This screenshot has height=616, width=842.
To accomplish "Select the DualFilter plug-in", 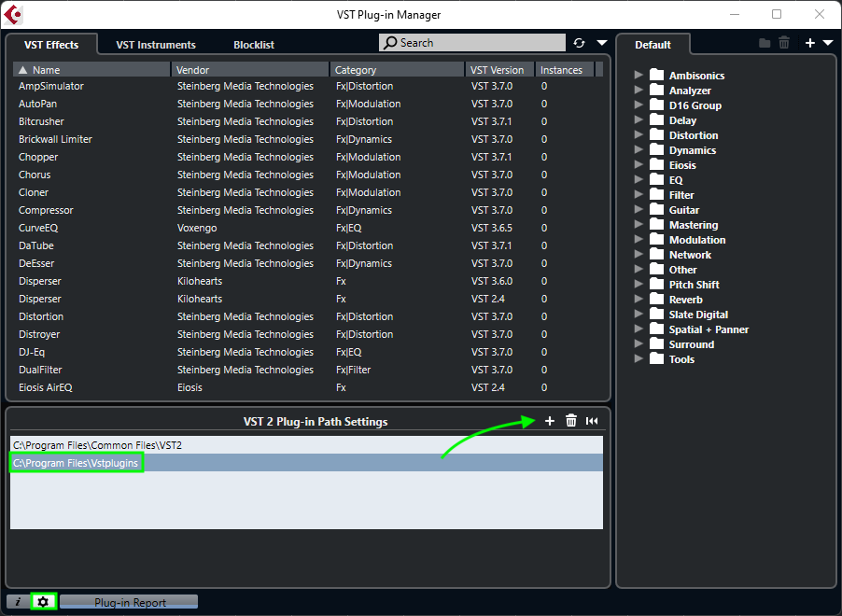I will pos(308,370).
